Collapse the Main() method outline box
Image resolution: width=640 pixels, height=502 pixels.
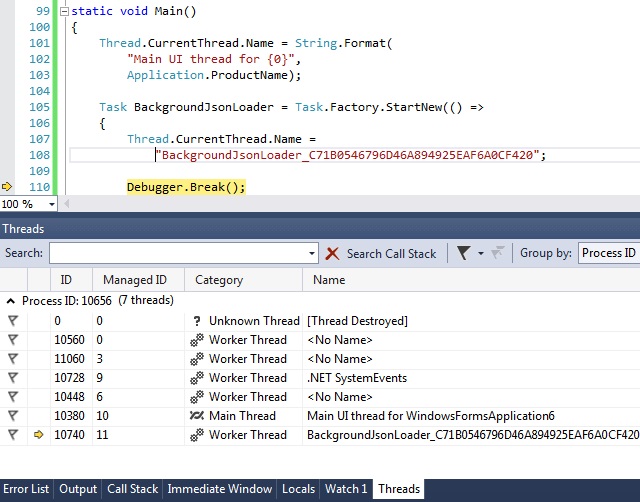click(64, 11)
